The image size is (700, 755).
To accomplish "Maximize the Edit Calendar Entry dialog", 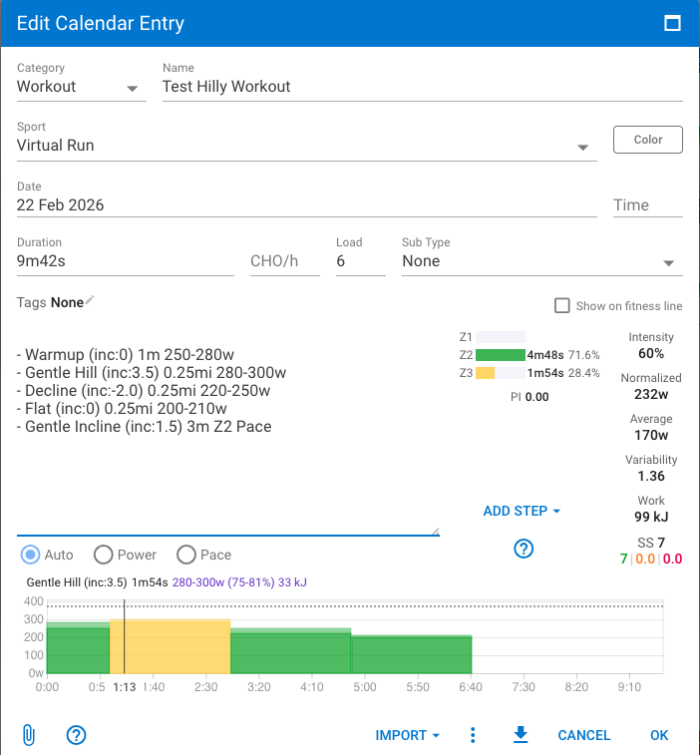I will tap(672, 23).
